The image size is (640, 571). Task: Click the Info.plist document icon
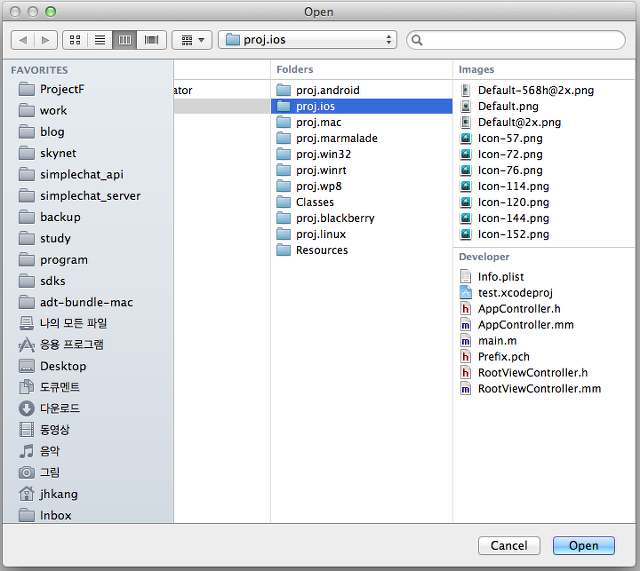(x=465, y=276)
